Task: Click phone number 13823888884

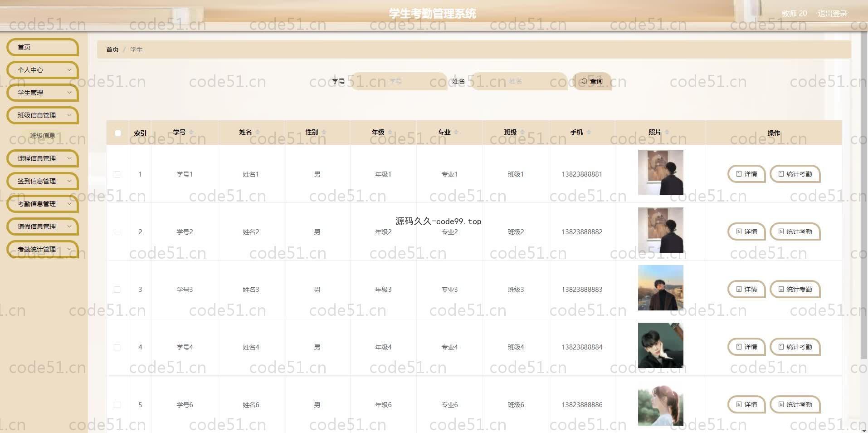Action: click(582, 347)
